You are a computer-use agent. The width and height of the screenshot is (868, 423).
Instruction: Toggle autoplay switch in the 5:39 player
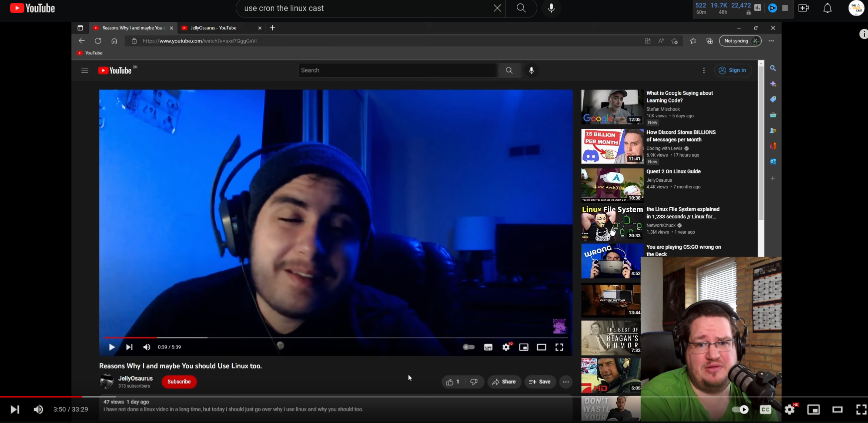[468, 347]
